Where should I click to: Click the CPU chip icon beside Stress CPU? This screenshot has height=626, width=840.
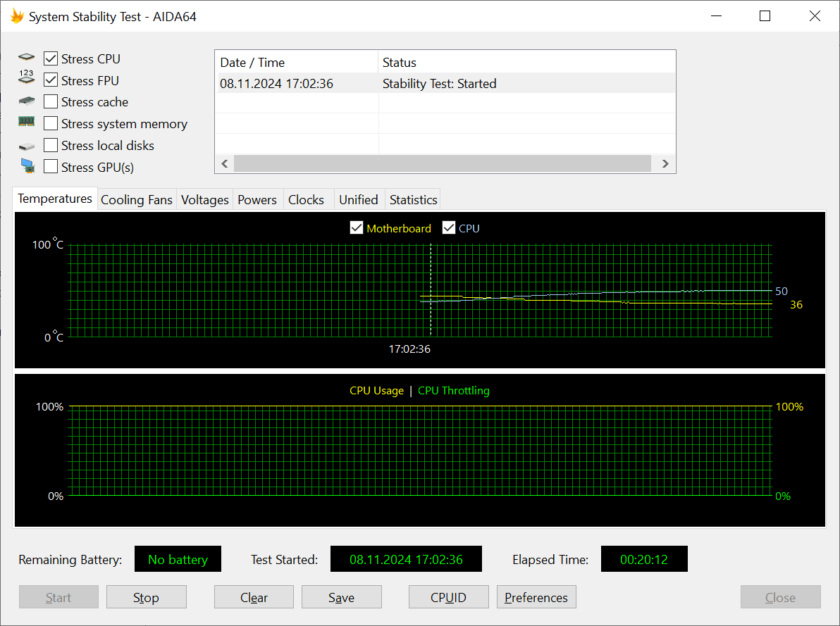click(26, 57)
